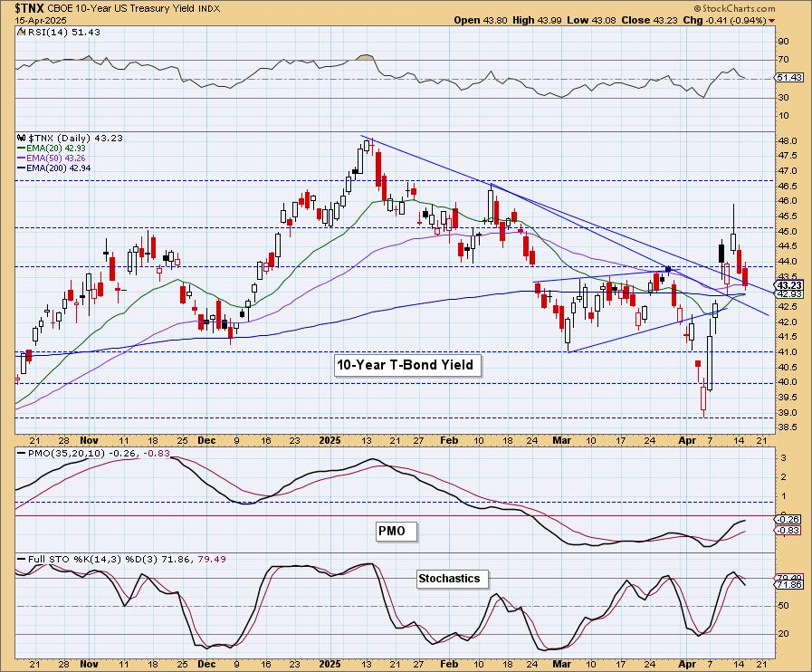Click the -0.26 PMO value tag
Screen dimensions: 812x672
click(789, 519)
